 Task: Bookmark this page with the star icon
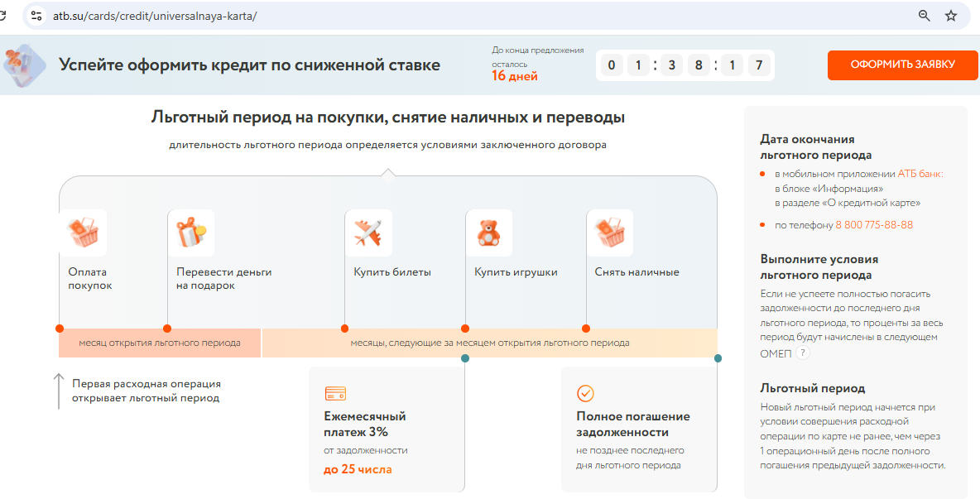(951, 16)
